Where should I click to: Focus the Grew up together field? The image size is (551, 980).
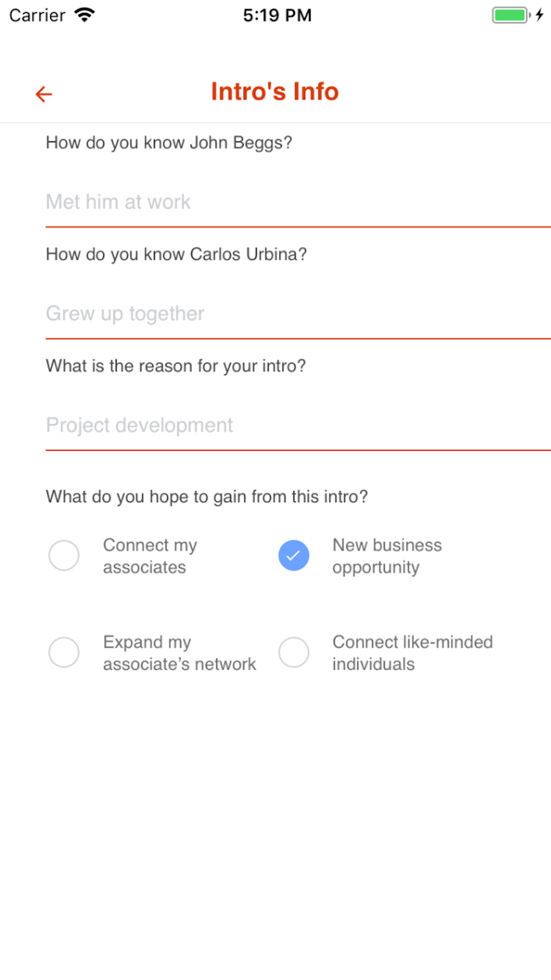298,314
